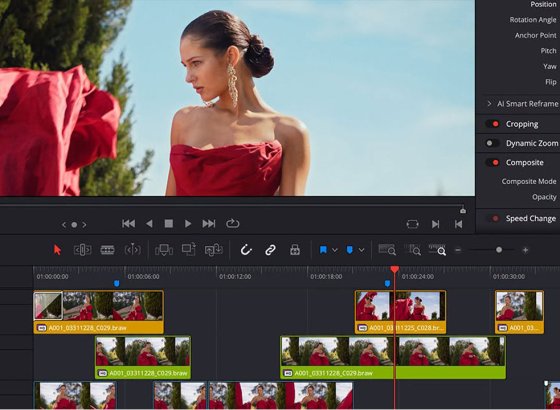This screenshot has width=560, height=410.
Task: Click the Pitch label
Action: coord(548,51)
